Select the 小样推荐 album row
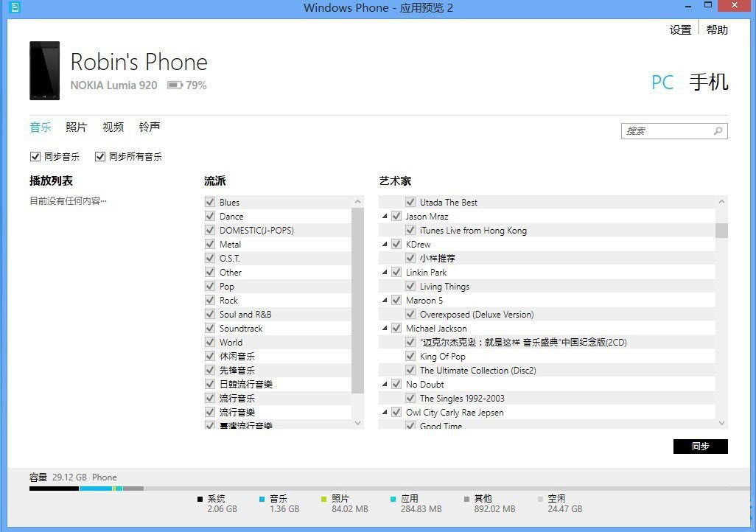The height and width of the screenshot is (532, 756). point(547,258)
